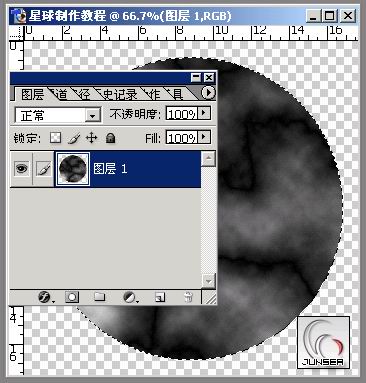Click the Fill 100% value field

pyautogui.click(x=182, y=137)
